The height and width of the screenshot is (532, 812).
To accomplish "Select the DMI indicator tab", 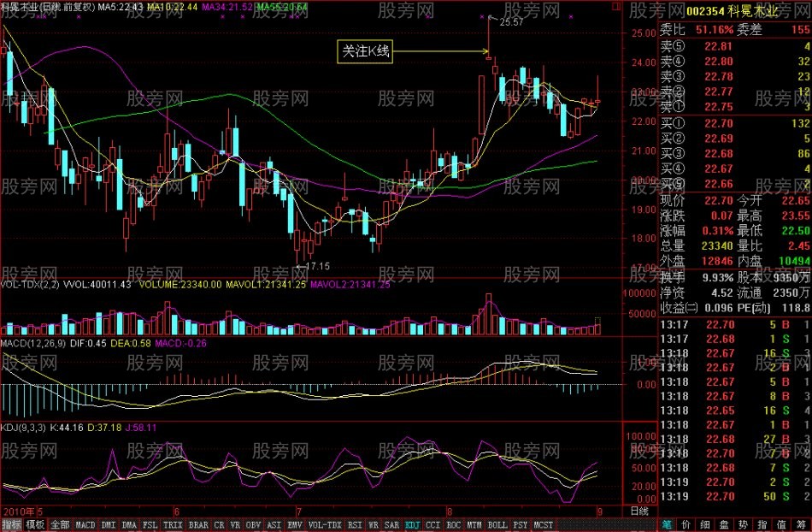I will point(109,525).
